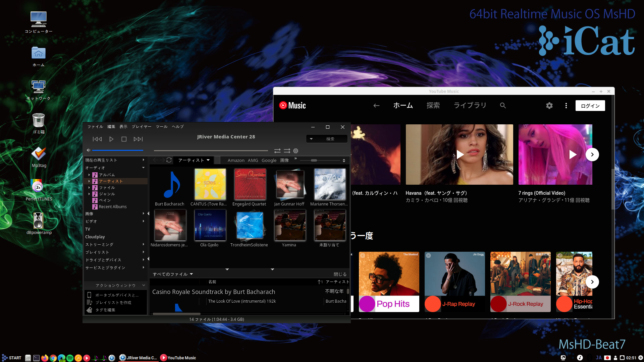Click the thumbnail size slider
The height and width of the screenshot is (362, 644).
(x=314, y=161)
